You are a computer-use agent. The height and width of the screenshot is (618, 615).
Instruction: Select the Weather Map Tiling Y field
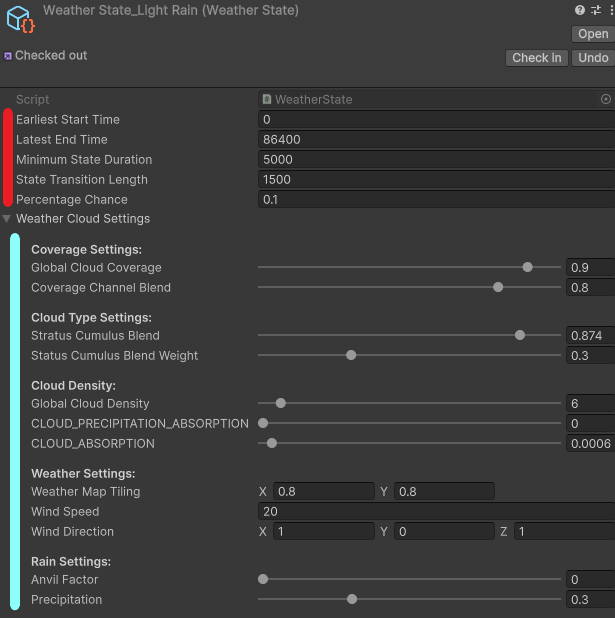tap(444, 491)
